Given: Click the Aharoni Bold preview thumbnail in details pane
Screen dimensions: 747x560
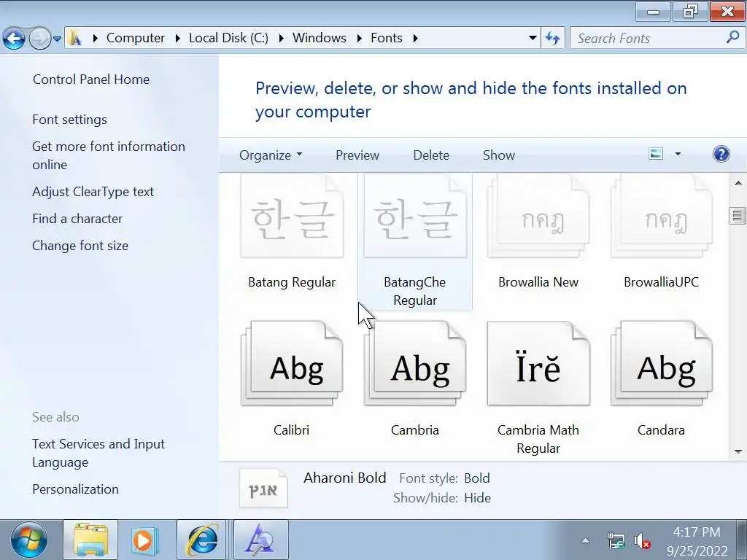Looking at the screenshot, I should 263,489.
